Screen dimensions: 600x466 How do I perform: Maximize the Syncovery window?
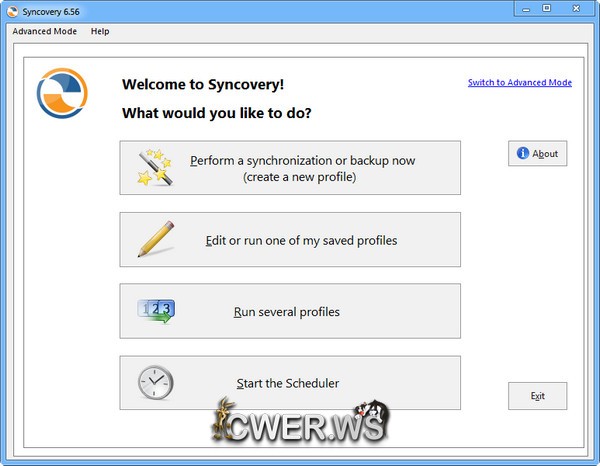(x=546, y=8)
